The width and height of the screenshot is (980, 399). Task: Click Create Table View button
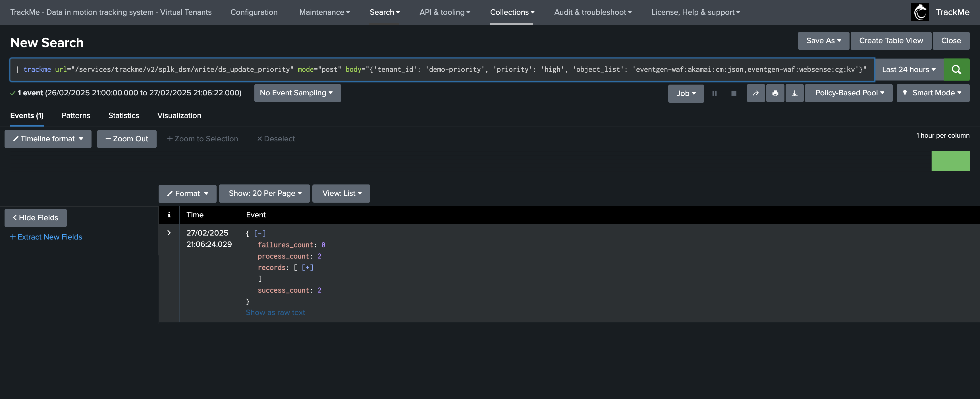coord(891,41)
